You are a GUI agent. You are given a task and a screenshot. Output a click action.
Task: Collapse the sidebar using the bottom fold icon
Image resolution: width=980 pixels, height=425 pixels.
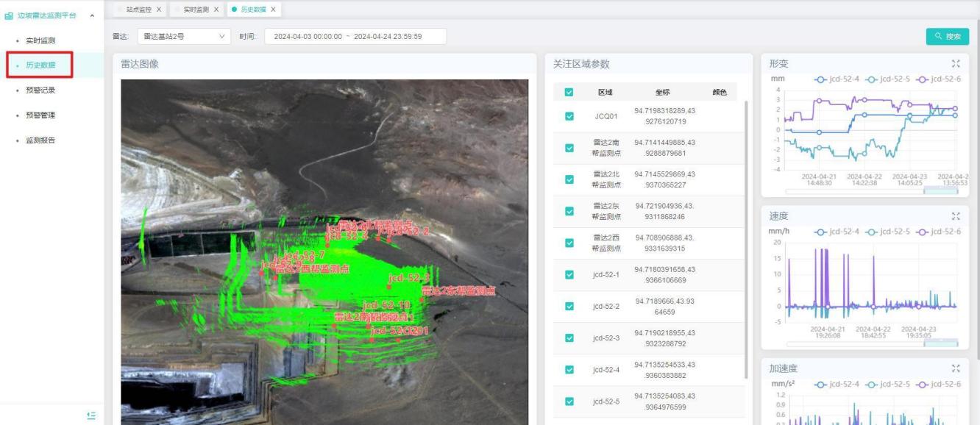tap(91, 415)
